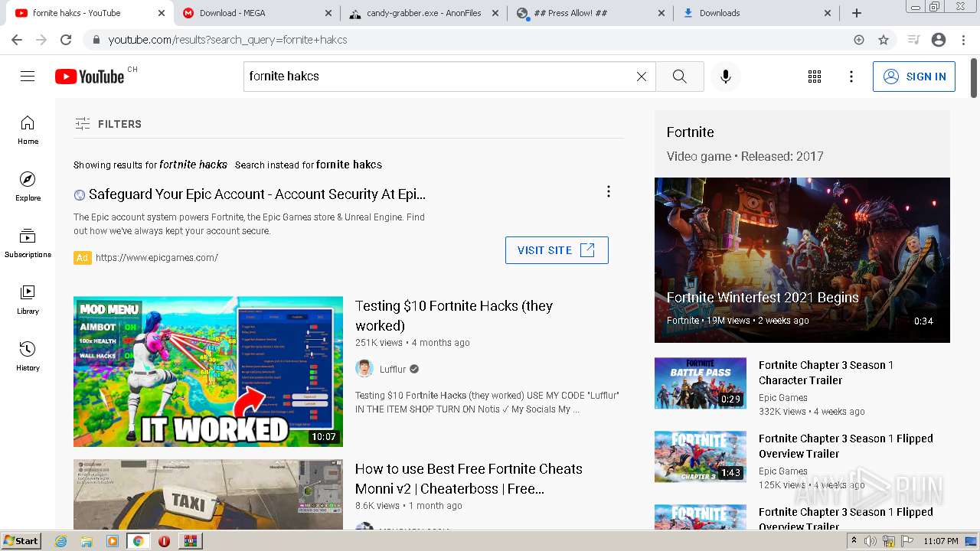
Task: Open a new tab with the plus button
Action: 857,13
